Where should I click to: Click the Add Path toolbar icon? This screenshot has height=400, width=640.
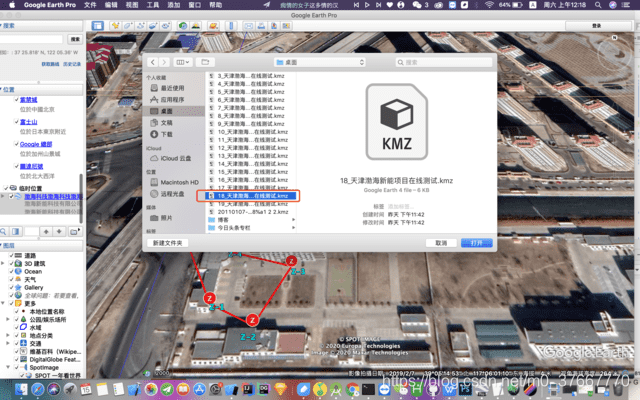[x=141, y=26]
